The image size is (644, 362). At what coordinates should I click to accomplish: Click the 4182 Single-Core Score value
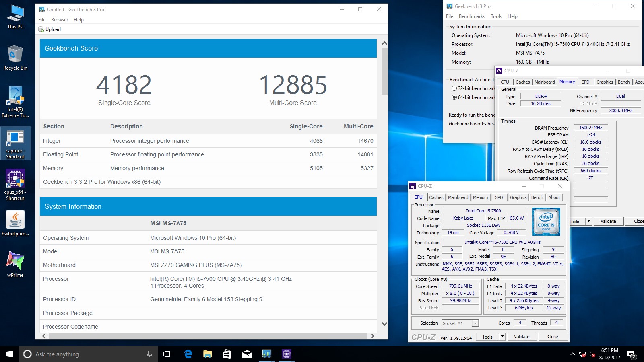[124, 85]
